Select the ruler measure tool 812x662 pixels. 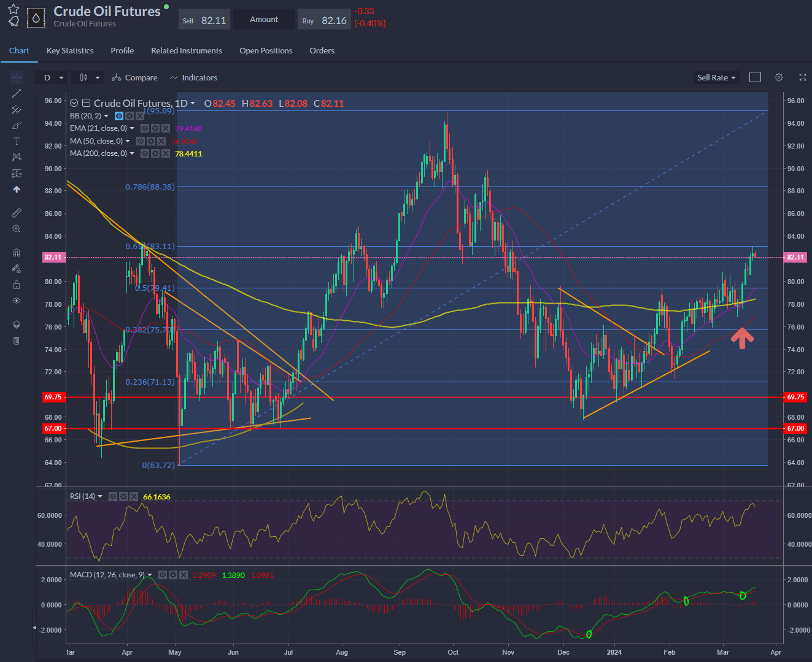tap(17, 213)
